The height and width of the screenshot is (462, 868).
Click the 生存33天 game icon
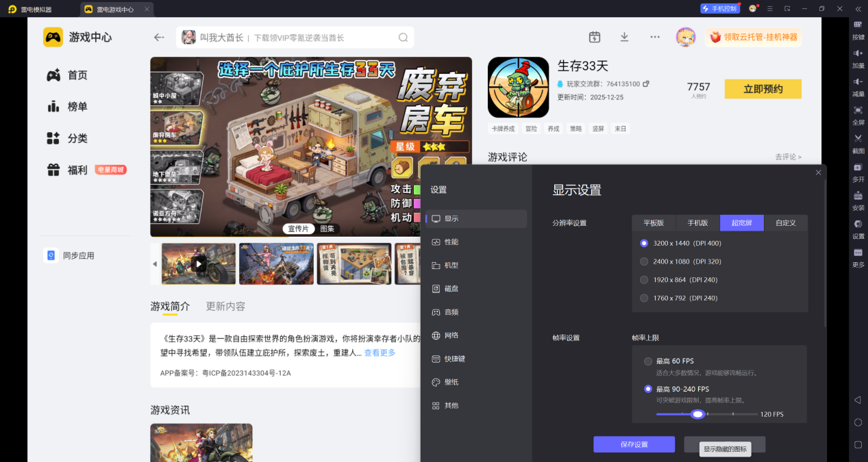[x=518, y=87]
